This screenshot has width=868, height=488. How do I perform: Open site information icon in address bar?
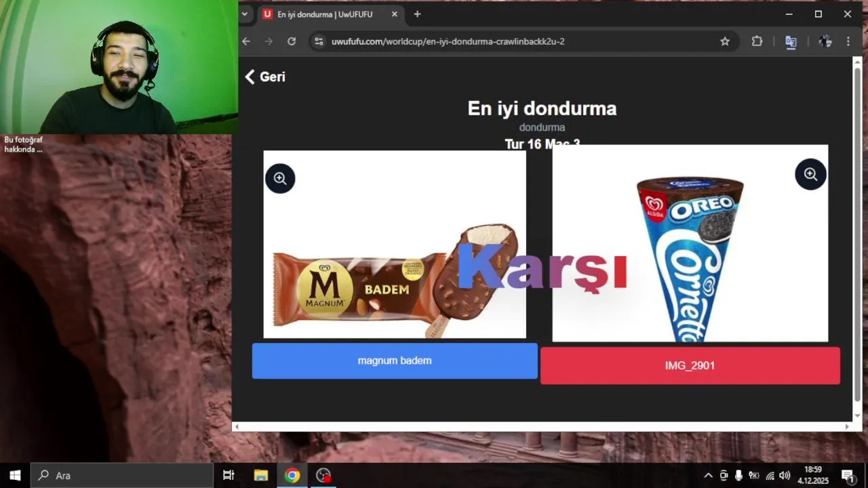pyautogui.click(x=319, y=41)
